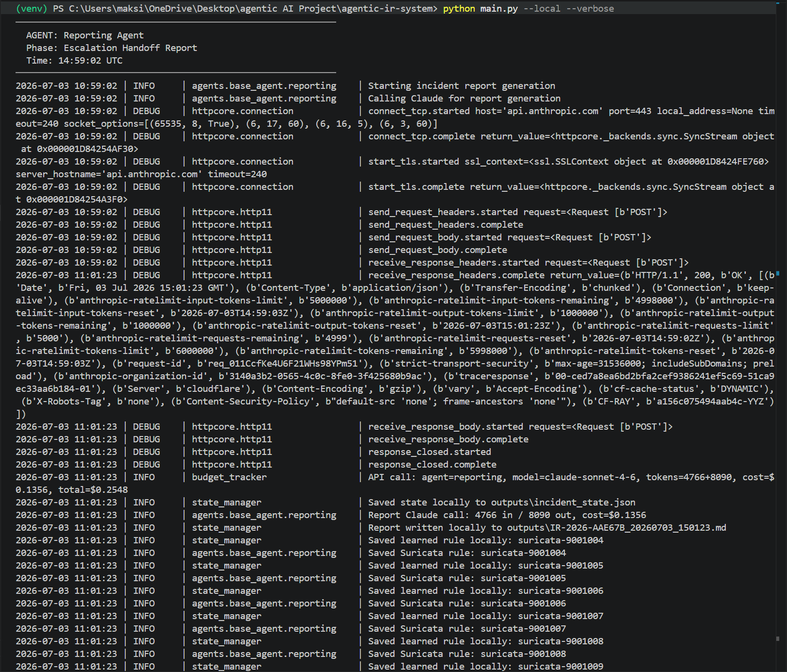Viewport: 787px width, 672px height.
Task: Click the 'AGENT: Reporting Agent' header line
Action: [85, 35]
